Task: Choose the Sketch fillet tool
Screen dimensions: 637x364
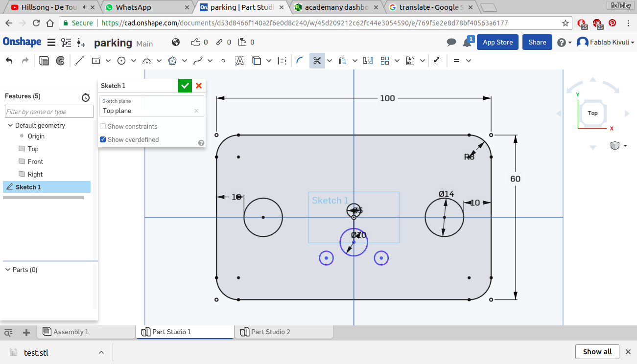Action: click(x=301, y=61)
